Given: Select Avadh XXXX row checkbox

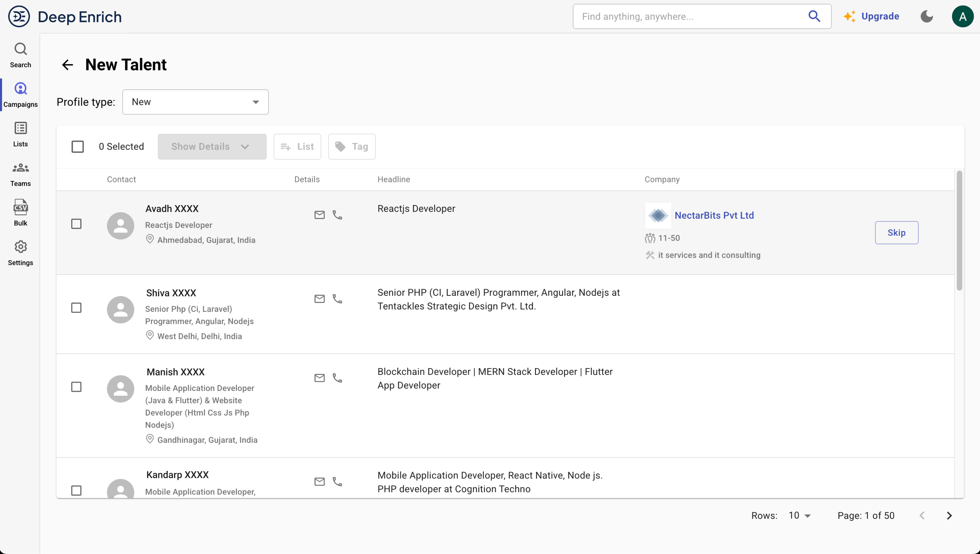Looking at the screenshot, I should 77,224.
